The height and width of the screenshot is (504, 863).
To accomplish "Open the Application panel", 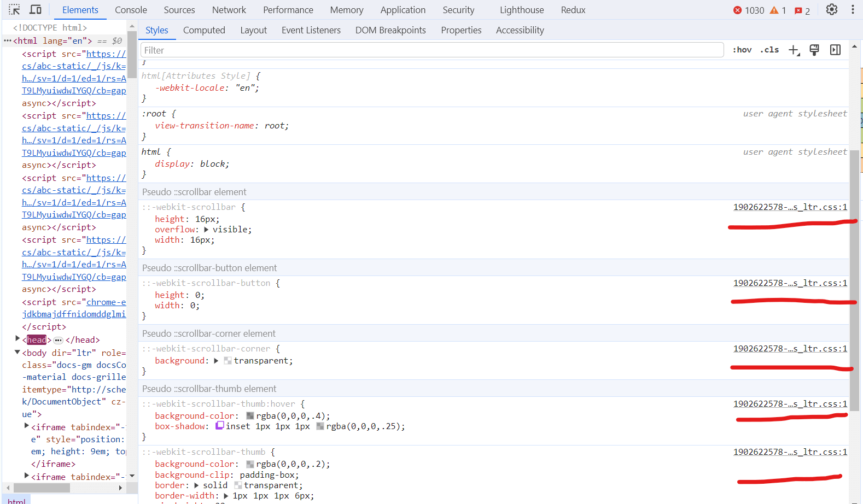I will (x=403, y=10).
